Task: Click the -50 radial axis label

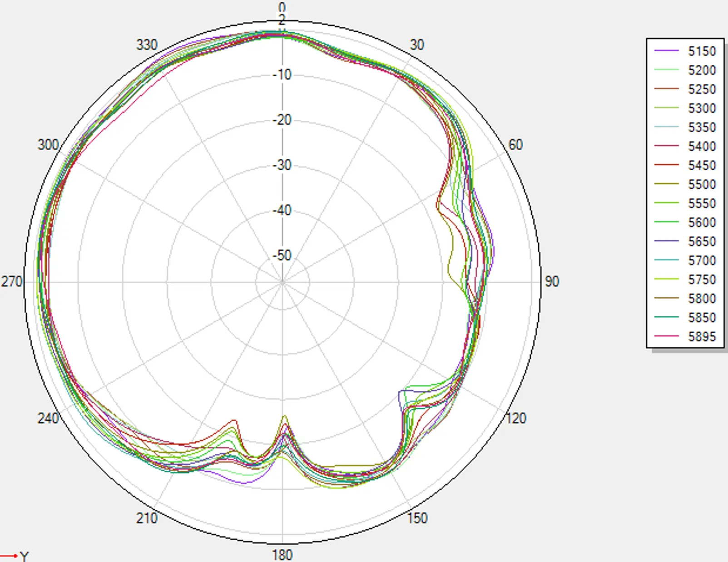Action: [x=282, y=256]
